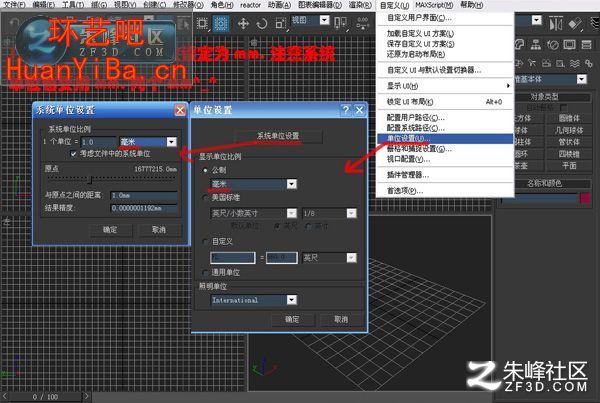Select the 通用单位 radio button

click(206, 272)
